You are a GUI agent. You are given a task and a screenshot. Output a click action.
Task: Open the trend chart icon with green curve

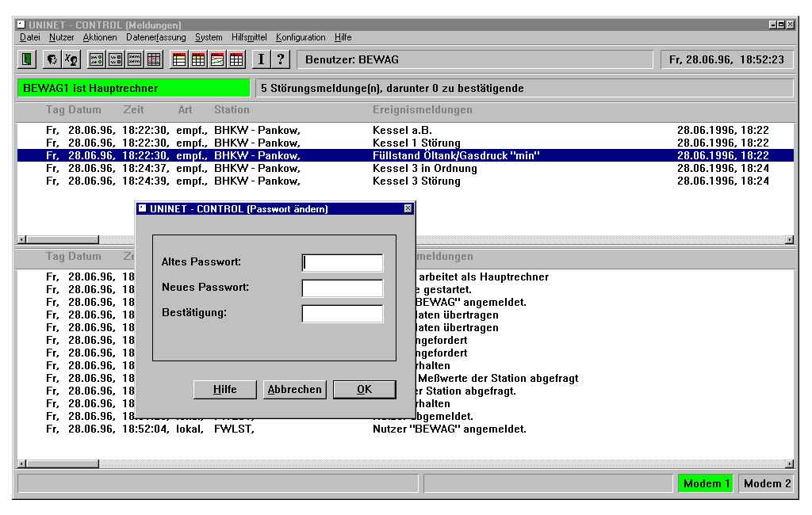(217, 59)
